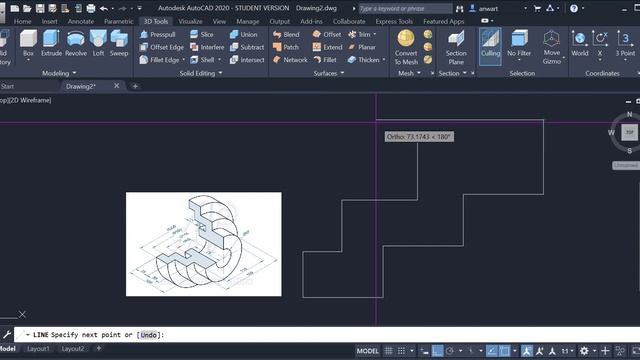The height and width of the screenshot is (360, 640).
Task: Toggle grid display in status bar
Action: click(x=389, y=351)
